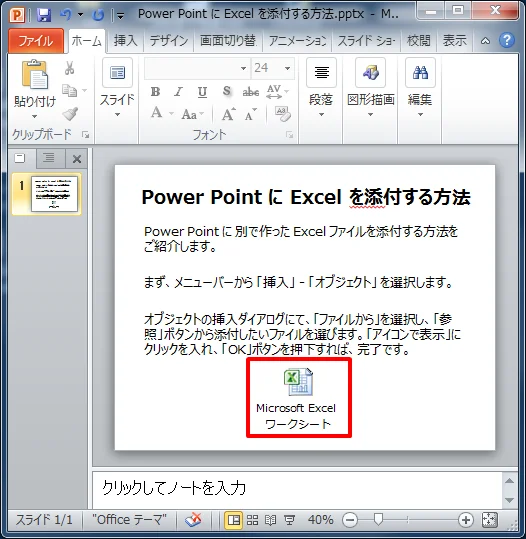The image size is (526, 539).
Task: Click the zoom slider handle
Action: (378, 520)
